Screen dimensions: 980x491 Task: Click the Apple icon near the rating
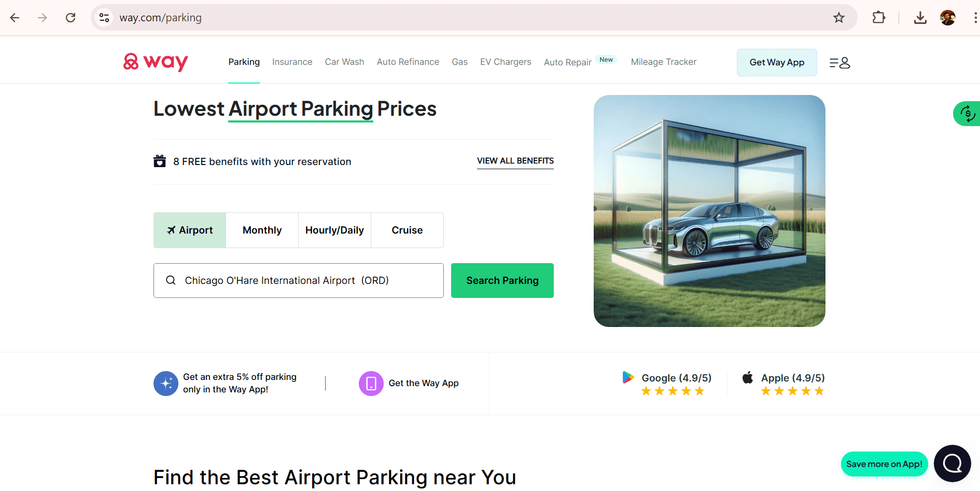tap(747, 377)
